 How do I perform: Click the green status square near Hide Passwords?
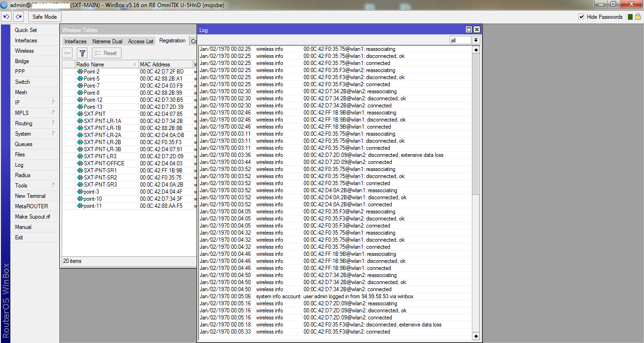click(x=630, y=17)
